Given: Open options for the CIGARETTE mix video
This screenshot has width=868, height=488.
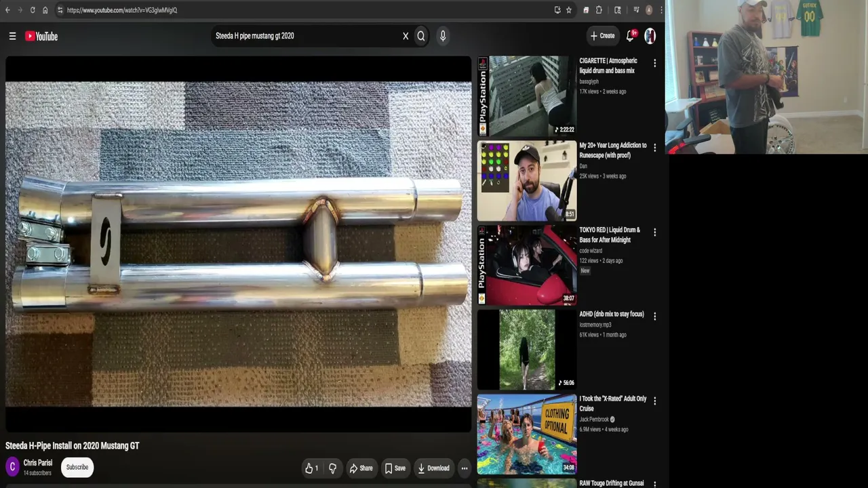Looking at the screenshot, I should (x=654, y=63).
